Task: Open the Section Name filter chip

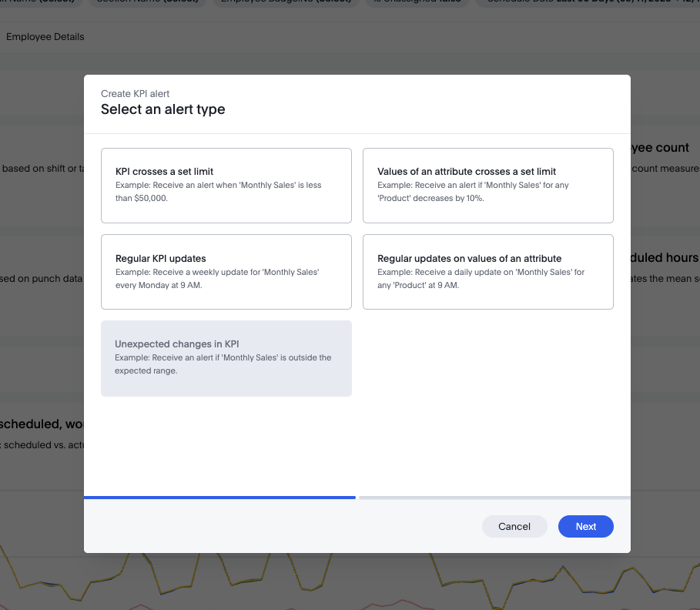Action: [146, 2]
